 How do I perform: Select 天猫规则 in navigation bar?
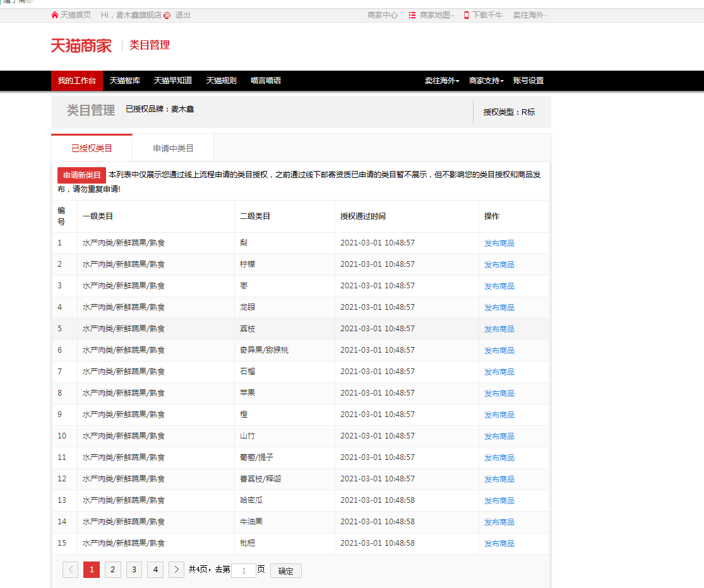click(222, 81)
